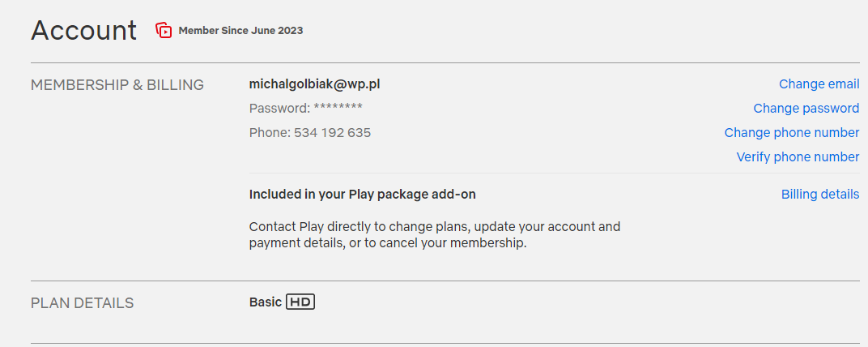Click the Member Since June 2023 text
868x347 pixels.
(x=240, y=31)
